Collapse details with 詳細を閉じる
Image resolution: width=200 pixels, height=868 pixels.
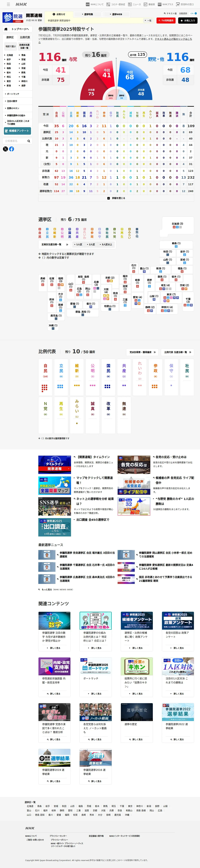[116, 198]
